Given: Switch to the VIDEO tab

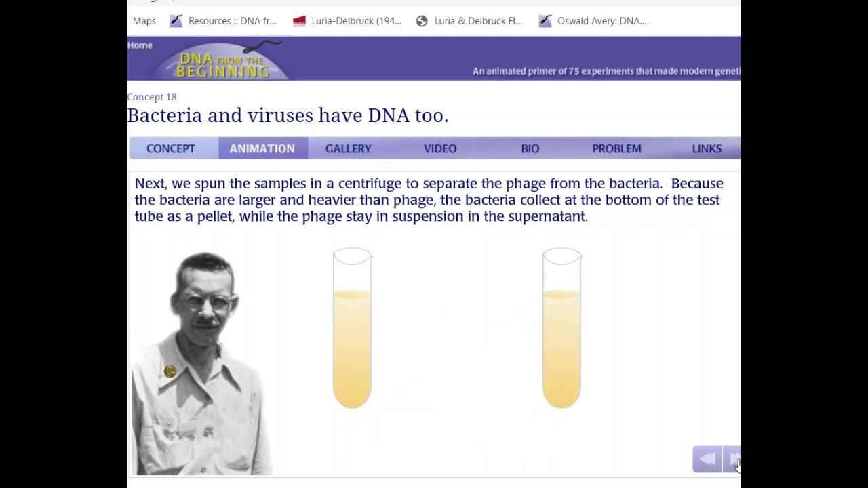Looking at the screenshot, I should [440, 148].
